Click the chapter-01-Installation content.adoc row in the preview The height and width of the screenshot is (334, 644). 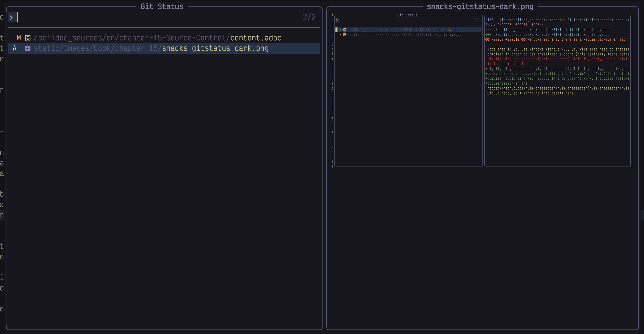tap(403, 30)
